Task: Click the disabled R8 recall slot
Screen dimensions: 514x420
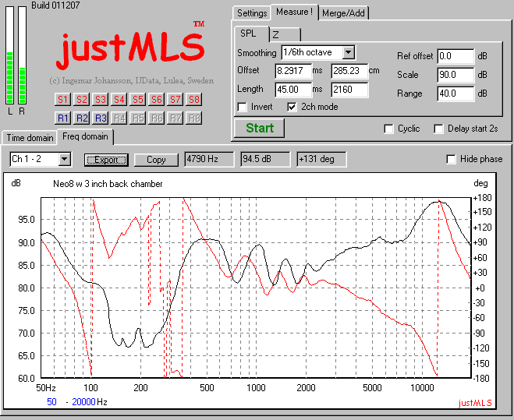Action: (x=194, y=118)
